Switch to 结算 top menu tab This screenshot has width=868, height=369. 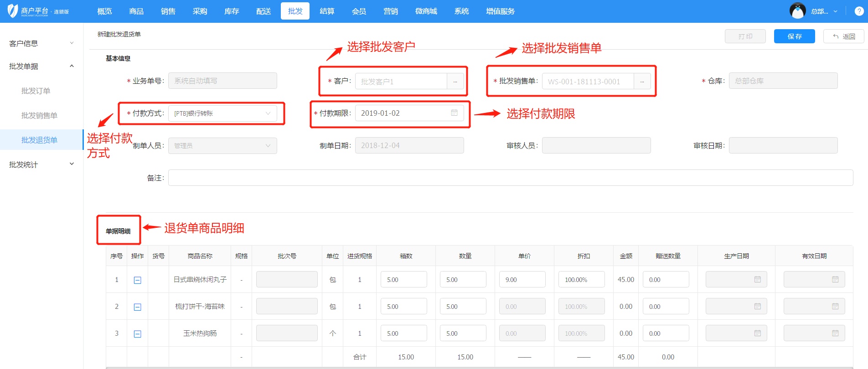click(327, 11)
